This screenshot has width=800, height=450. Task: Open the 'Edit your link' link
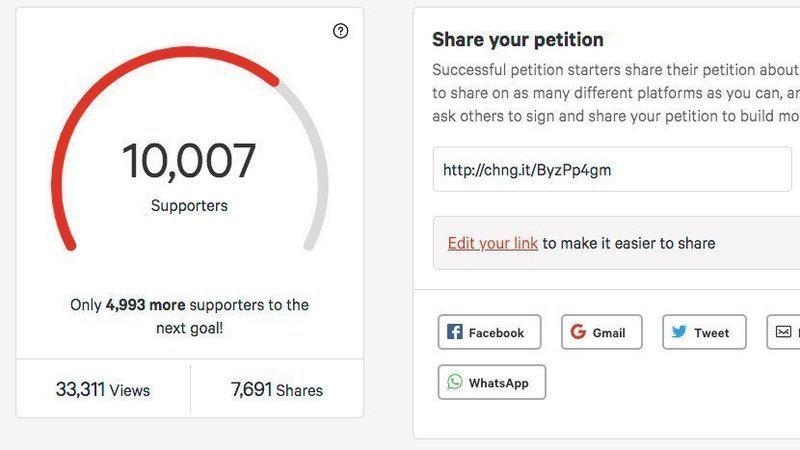[492, 243]
